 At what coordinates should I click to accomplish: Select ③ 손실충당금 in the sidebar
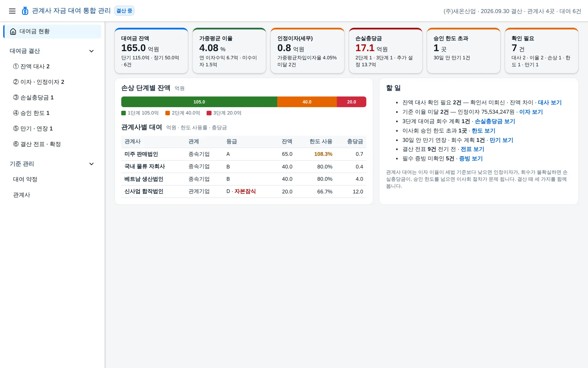(52, 98)
